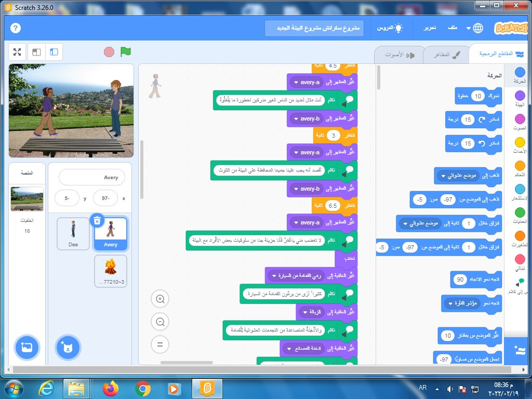Open first avery-a costume dropdown in script
Viewport: 532px width, 399px height.
(x=307, y=82)
